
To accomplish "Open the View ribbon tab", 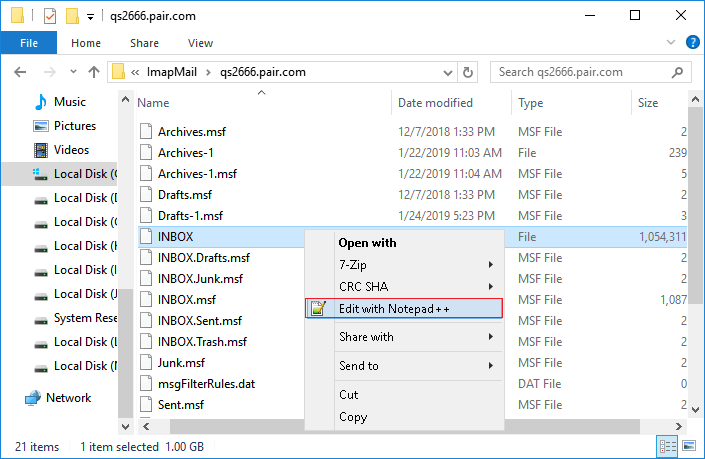I will [x=200, y=43].
